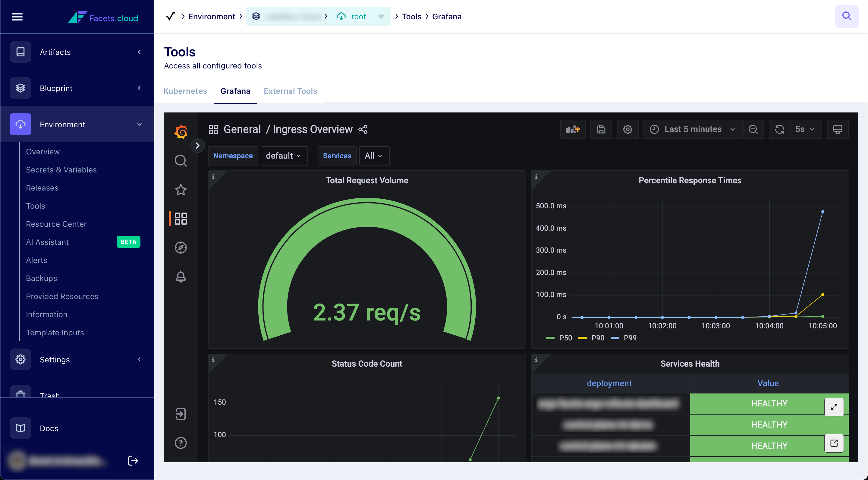Open Secrets & Variables in sidebar

(61, 169)
